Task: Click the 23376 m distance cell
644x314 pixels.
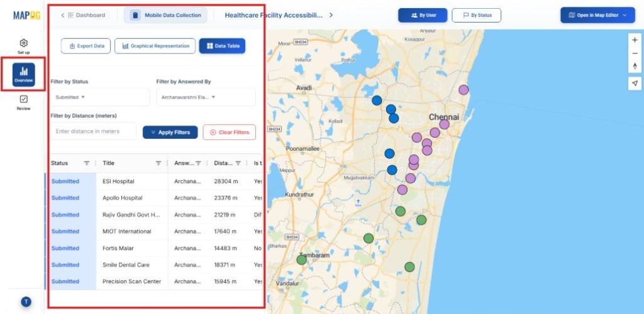Action: click(x=226, y=198)
